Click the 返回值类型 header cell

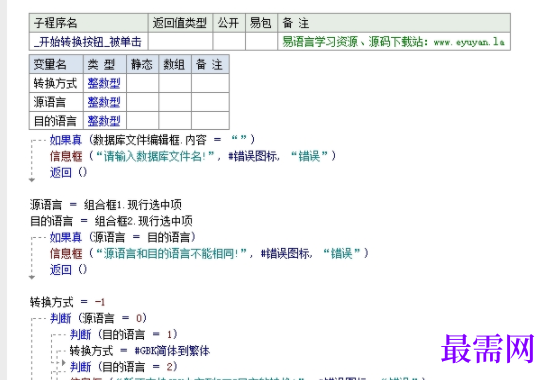point(180,23)
